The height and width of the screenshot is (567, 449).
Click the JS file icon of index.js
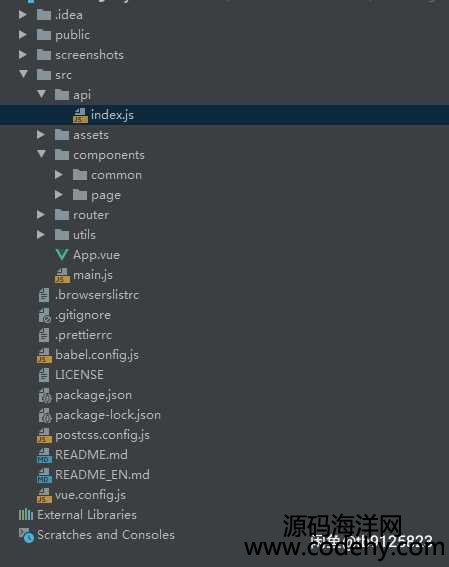[80, 115]
